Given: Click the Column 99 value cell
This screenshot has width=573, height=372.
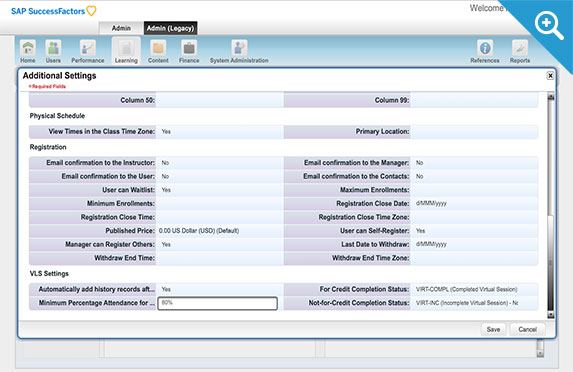Looking at the screenshot, I should coord(474,100).
